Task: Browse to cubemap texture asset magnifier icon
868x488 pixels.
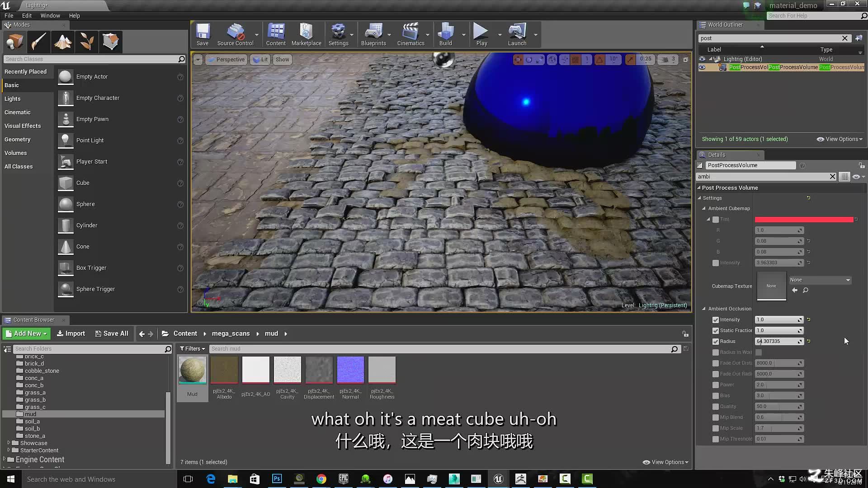Action: [805, 290]
